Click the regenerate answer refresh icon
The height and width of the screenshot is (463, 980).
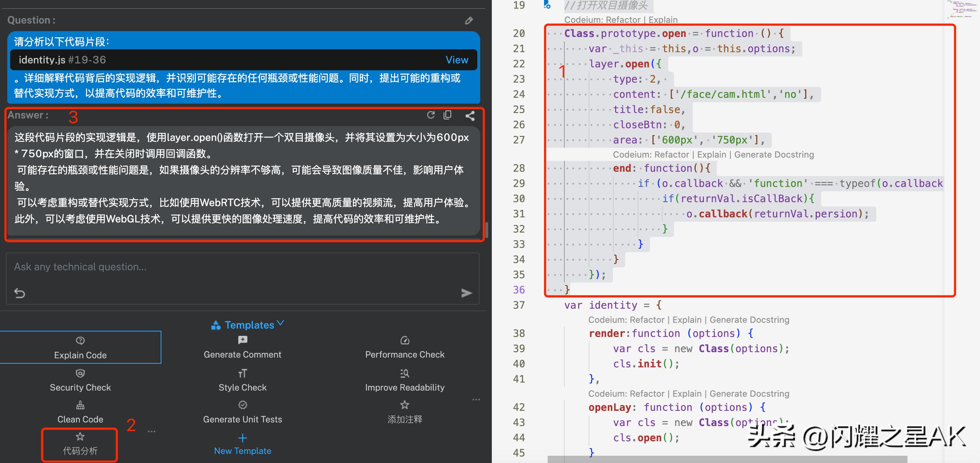[x=431, y=115]
